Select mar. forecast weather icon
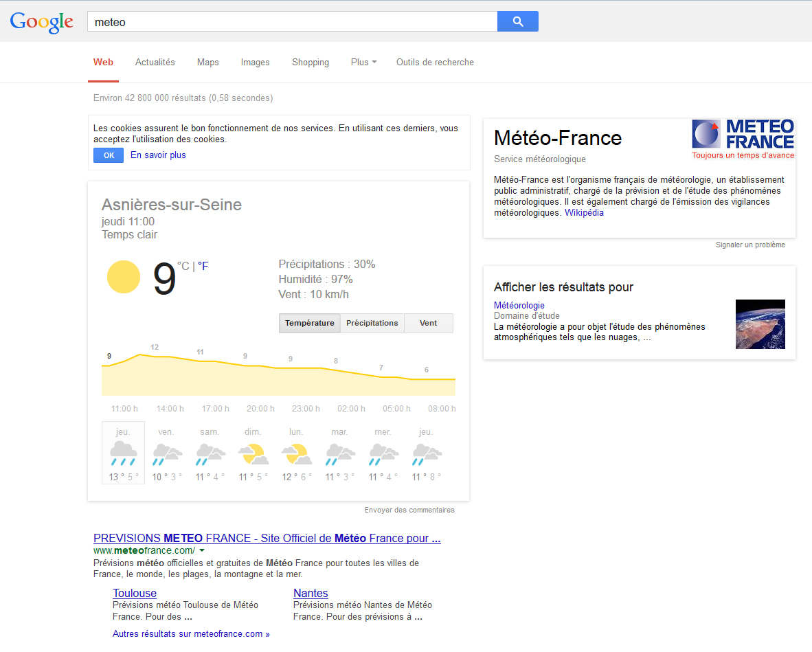Viewport: 812px width, 652px height. click(x=340, y=453)
